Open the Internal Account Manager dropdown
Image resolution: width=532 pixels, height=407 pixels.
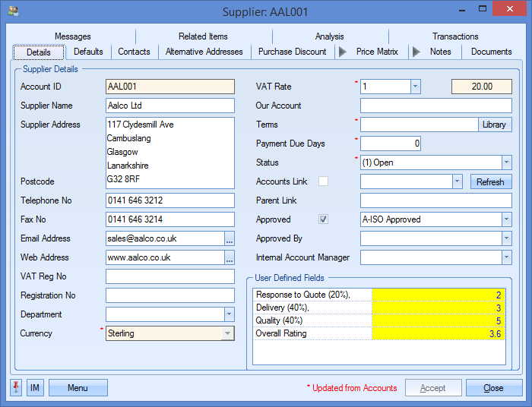[x=506, y=257]
